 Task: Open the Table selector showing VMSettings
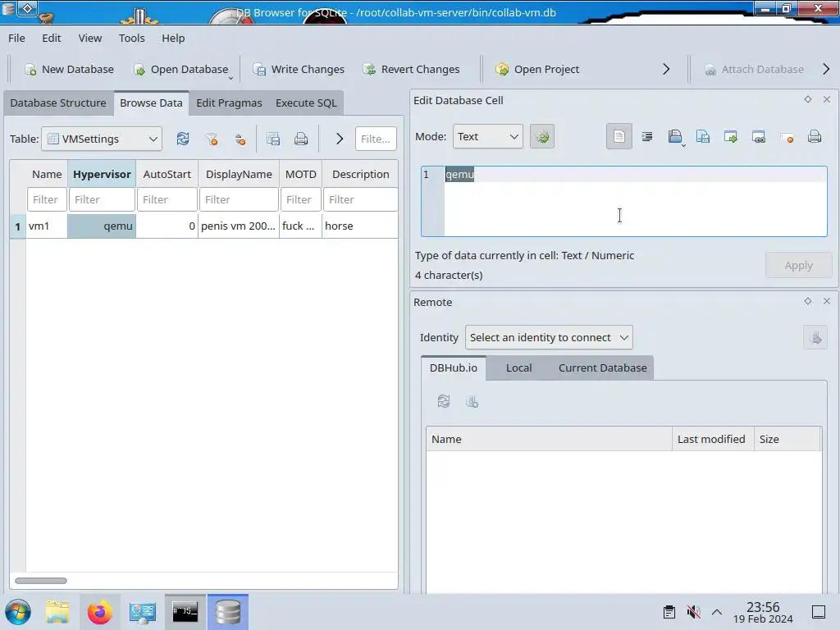point(102,139)
